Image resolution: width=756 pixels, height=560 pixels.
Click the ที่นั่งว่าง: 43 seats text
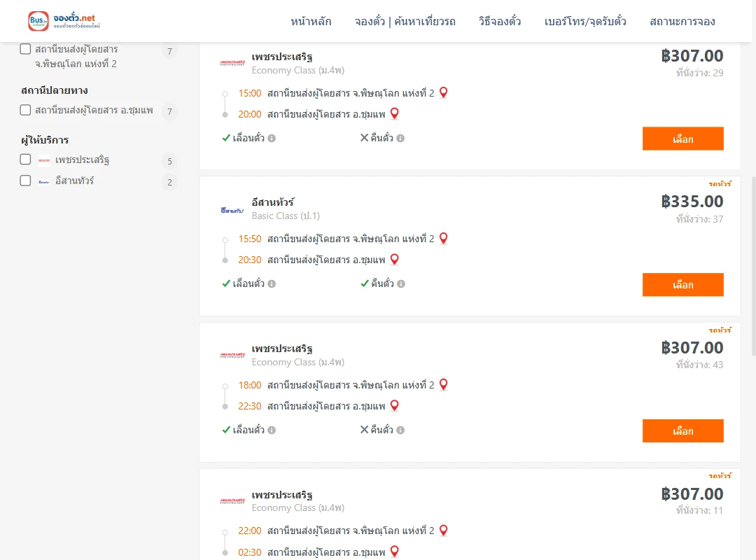click(699, 365)
